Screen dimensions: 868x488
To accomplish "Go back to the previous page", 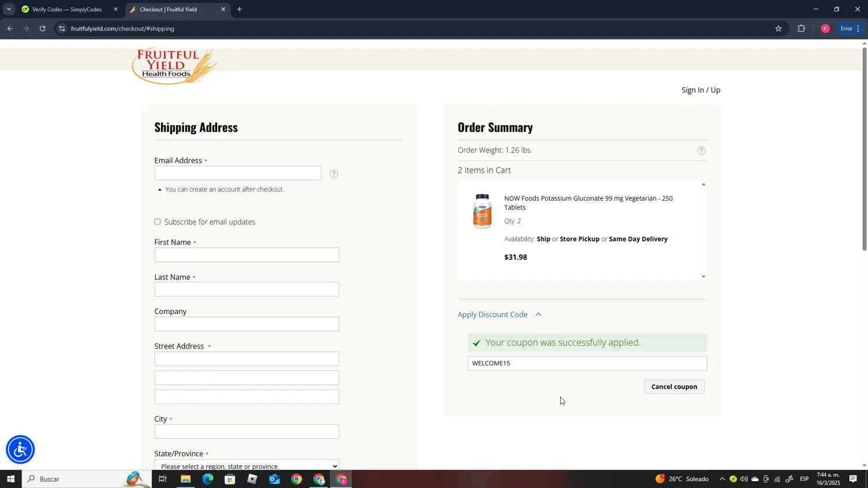I will tap(10, 28).
